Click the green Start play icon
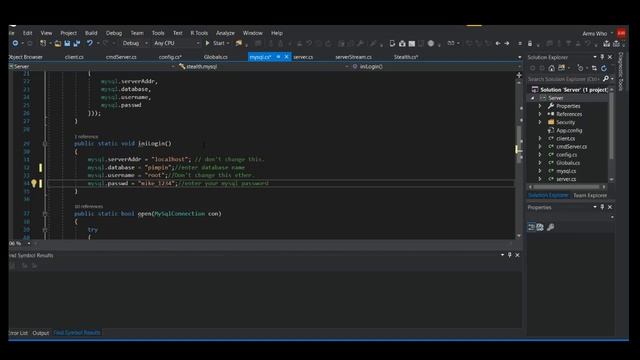Image resolution: width=640 pixels, height=360 pixels. (x=207, y=43)
